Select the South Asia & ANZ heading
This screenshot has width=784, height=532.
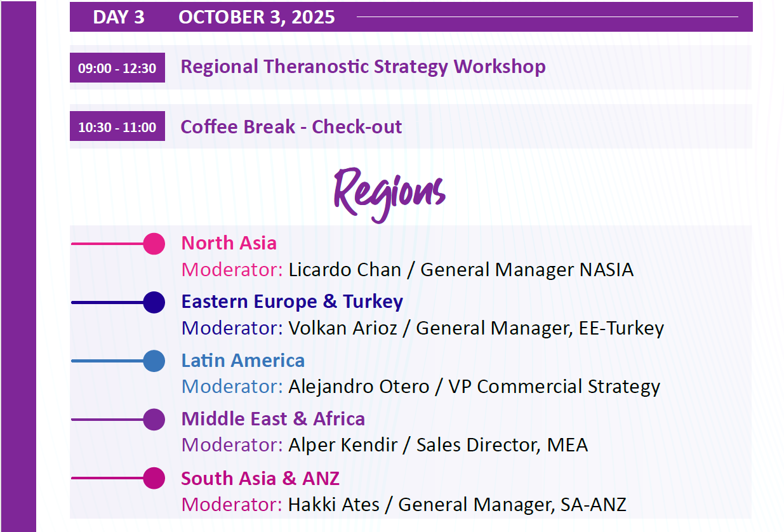click(260, 478)
